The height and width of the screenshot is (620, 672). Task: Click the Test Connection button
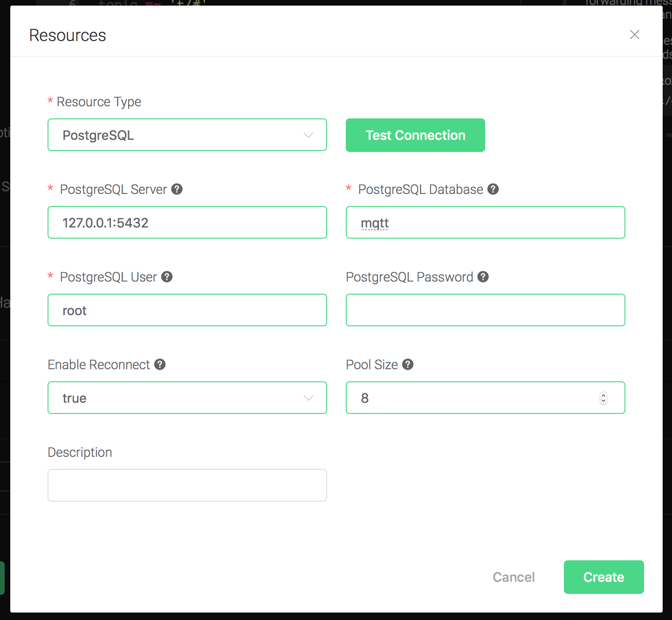click(x=415, y=135)
